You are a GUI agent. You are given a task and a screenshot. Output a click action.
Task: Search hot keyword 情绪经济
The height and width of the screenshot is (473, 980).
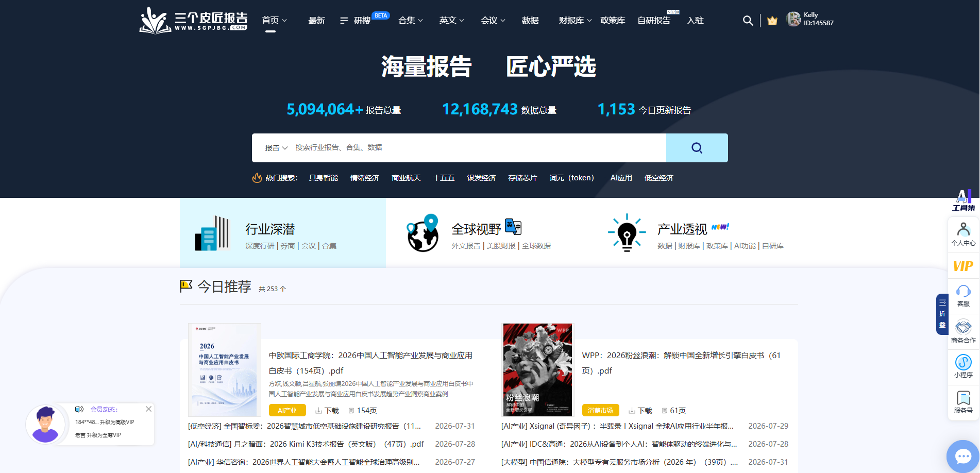tap(365, 178)
